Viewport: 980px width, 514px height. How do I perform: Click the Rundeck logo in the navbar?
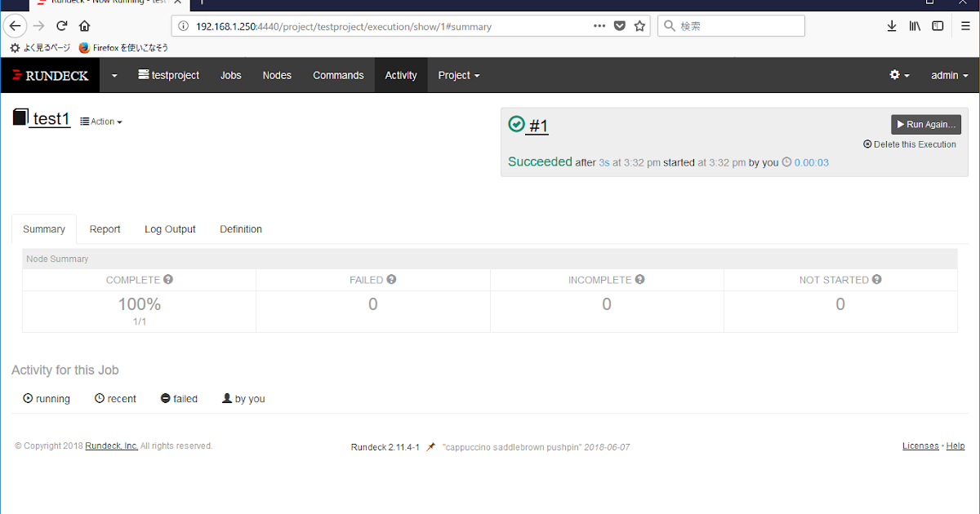point(50,75)
